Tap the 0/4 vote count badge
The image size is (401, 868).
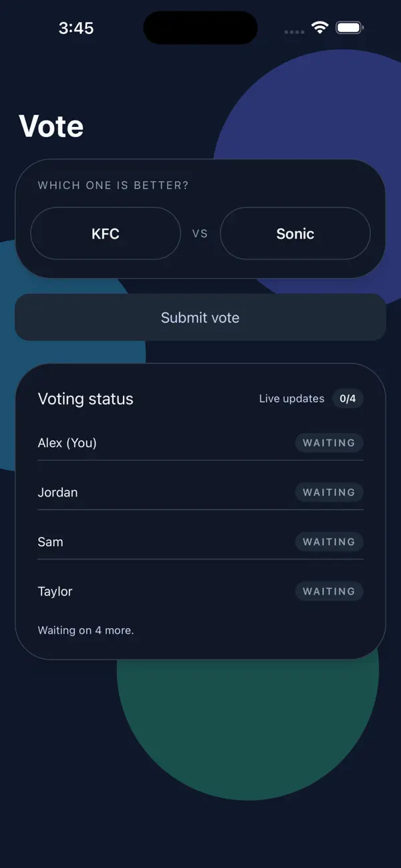point(348,398)
